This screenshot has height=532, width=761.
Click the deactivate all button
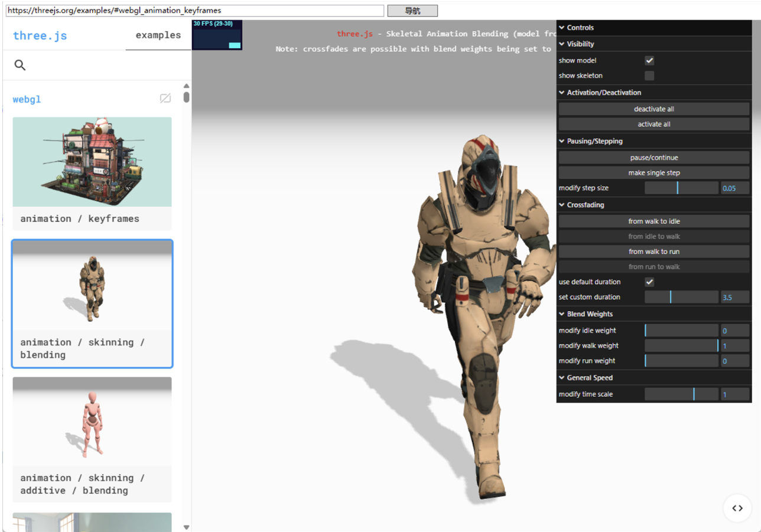(654, 109)
